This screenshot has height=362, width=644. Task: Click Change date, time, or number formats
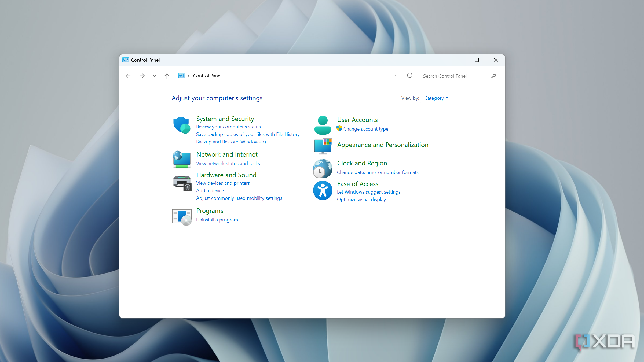point(378,172)
